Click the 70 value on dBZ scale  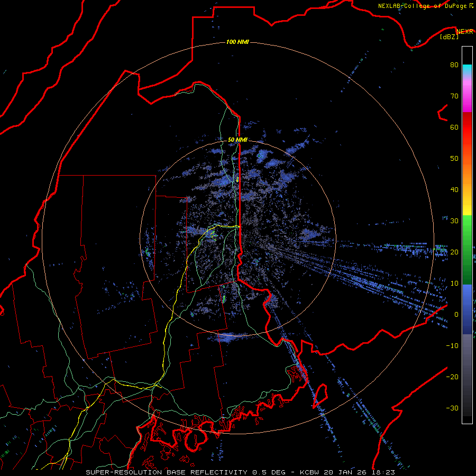[x=454, y=96]
